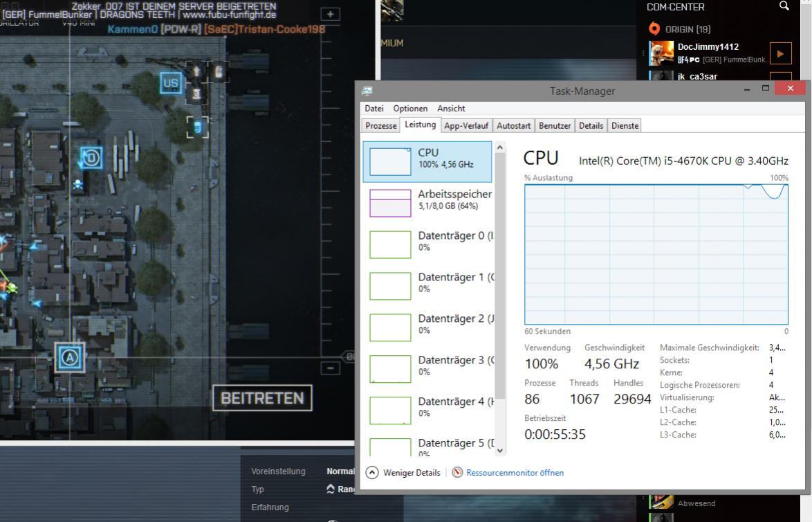Viewport: 812px width, 522px height.
Task: Zoom out the battle map with minus
Action: (331, 368)
